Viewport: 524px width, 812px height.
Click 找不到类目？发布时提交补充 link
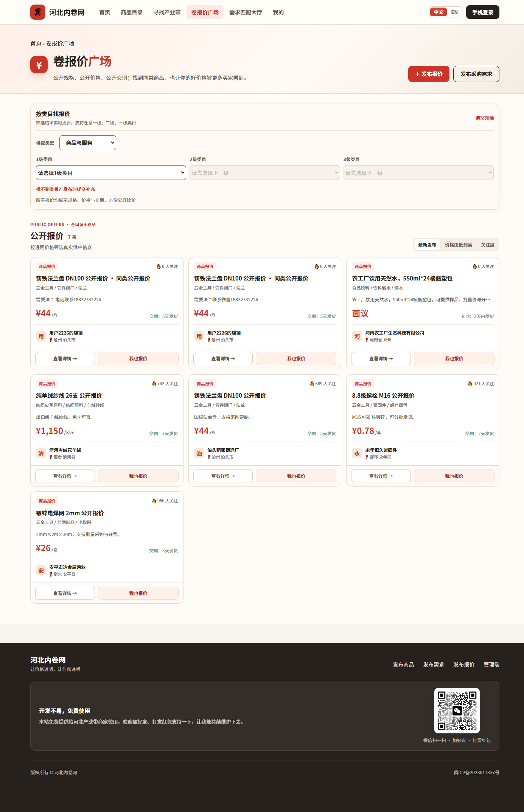click(x=65, y=189)
